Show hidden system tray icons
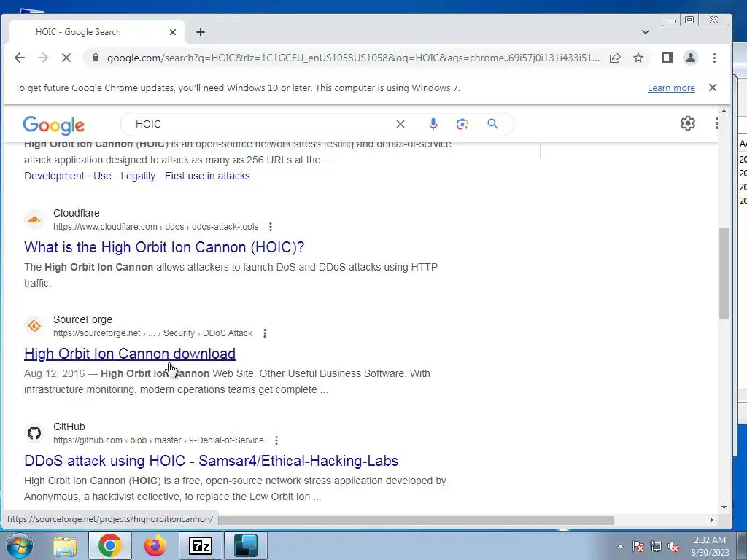The image size is (747, 560). 620,546
